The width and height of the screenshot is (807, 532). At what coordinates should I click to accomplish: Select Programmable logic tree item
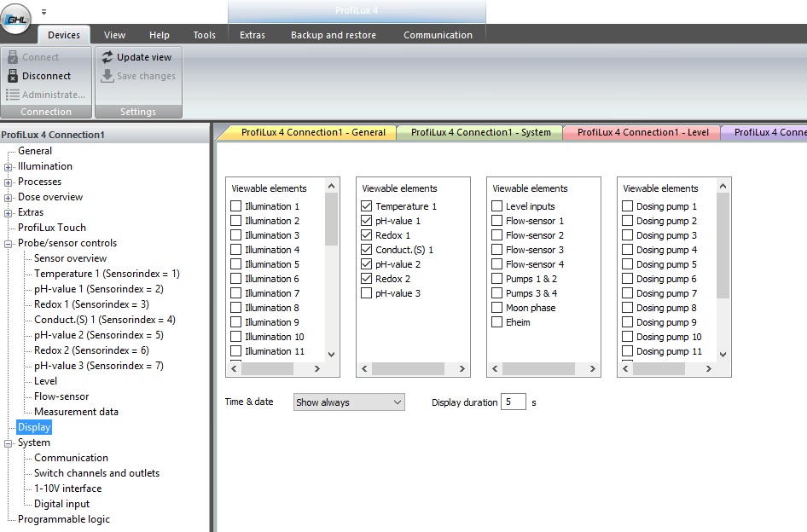coord(64,519)
